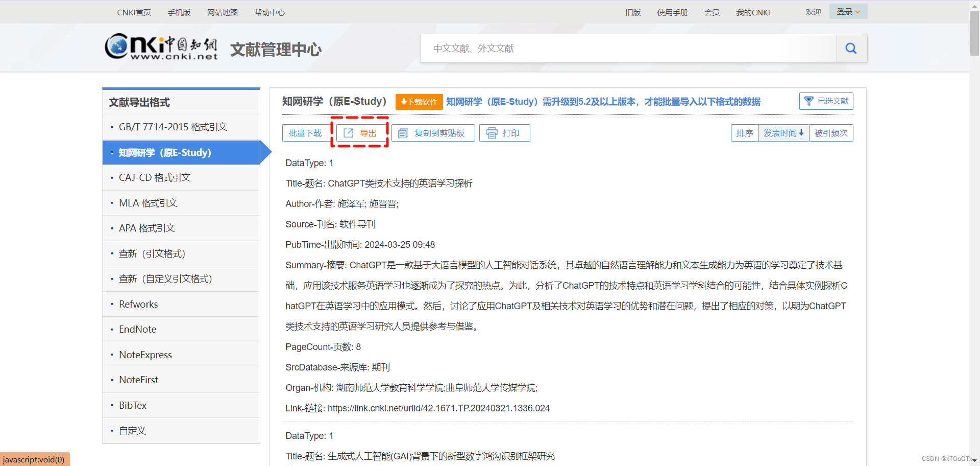The height and width of the screenshot is (466, 980).
Task: Click 批量下载 button
Action: [305, 133]
